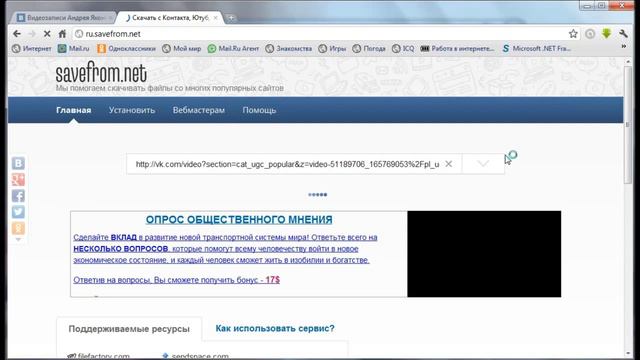Click the scrollbar down arrow
Viewport: 640px width, 360px height.
(628, 353)
